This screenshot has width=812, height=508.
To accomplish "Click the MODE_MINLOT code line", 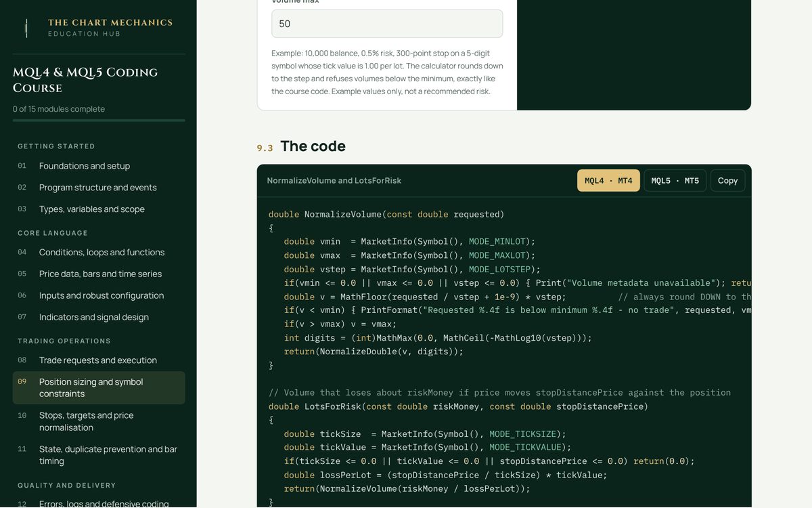I will click(409, 242).
